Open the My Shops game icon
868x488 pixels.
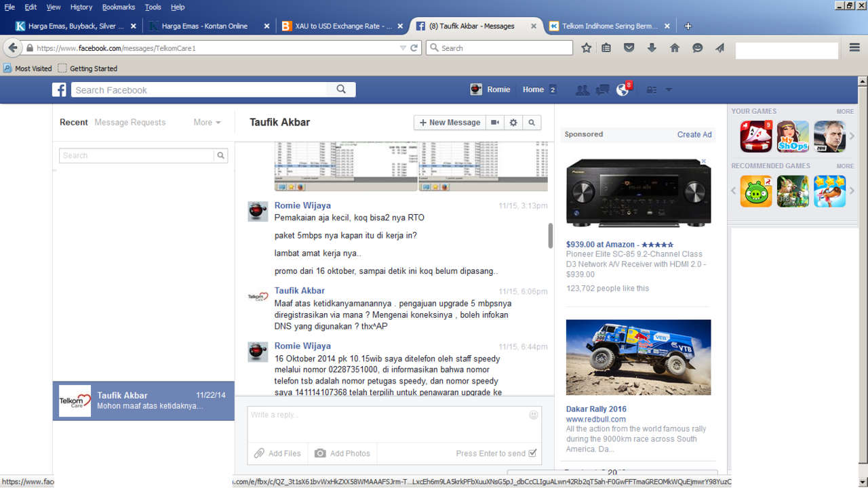(793, 136)
